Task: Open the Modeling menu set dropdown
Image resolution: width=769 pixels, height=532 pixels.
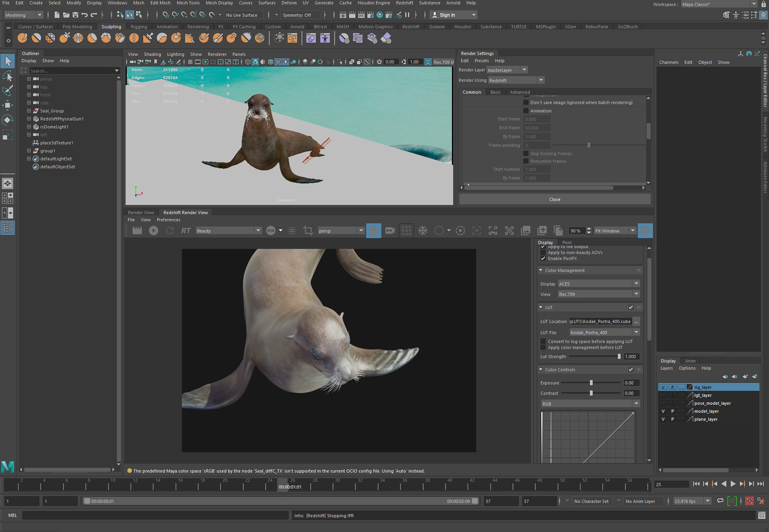Action: click(23, 15)
